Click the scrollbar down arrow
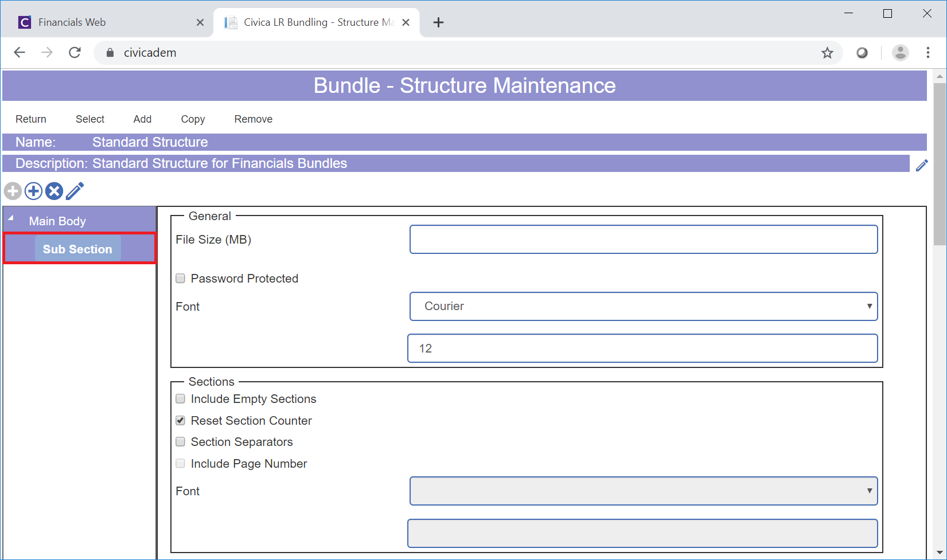The height and width of the screenshot is (560, 947). tap(940, 553)
